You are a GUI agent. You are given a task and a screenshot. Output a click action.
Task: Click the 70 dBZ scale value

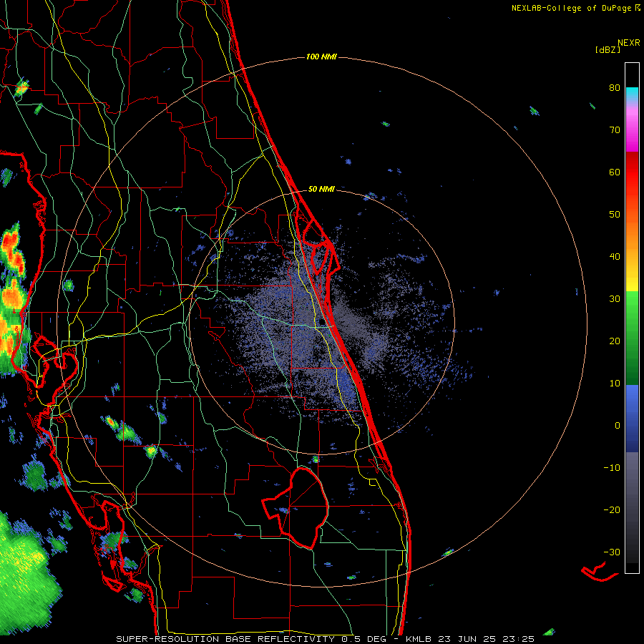[x=615, y=130]
